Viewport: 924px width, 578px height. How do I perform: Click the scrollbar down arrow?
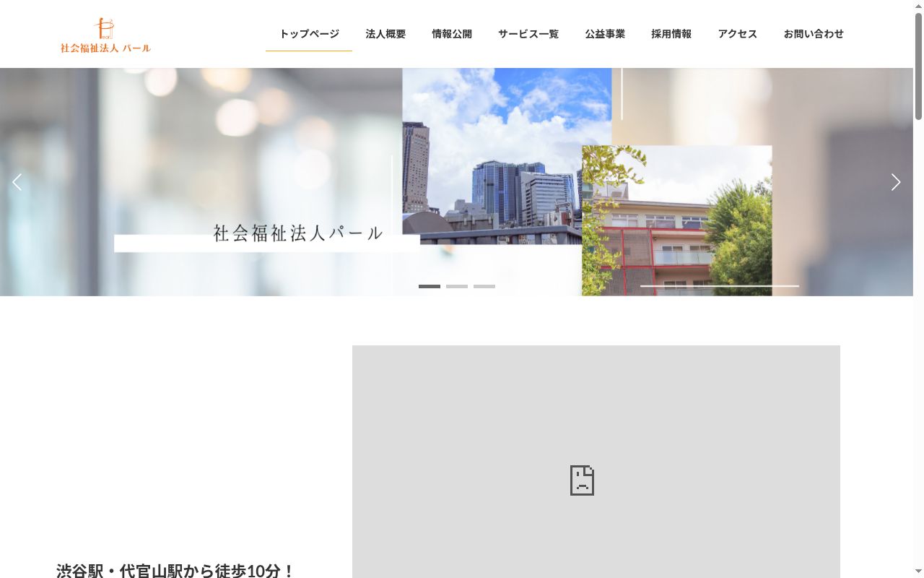(x=918, y=572)
